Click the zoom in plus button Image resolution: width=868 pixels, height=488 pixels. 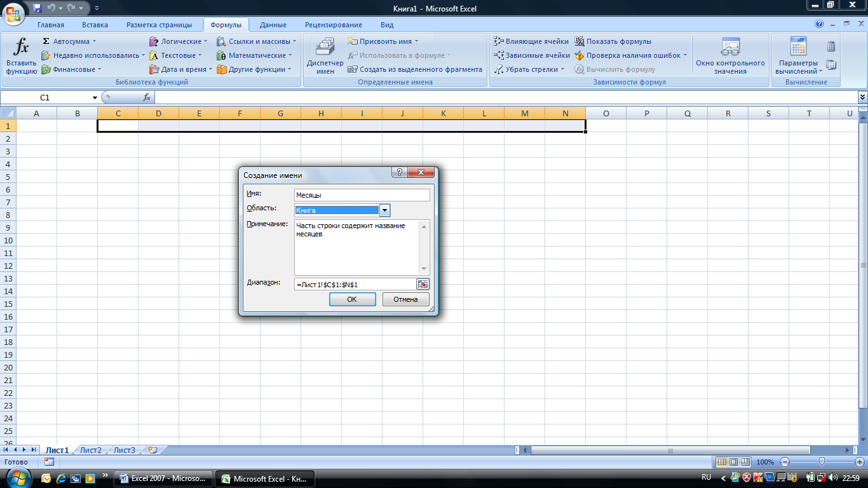(859, 462)
